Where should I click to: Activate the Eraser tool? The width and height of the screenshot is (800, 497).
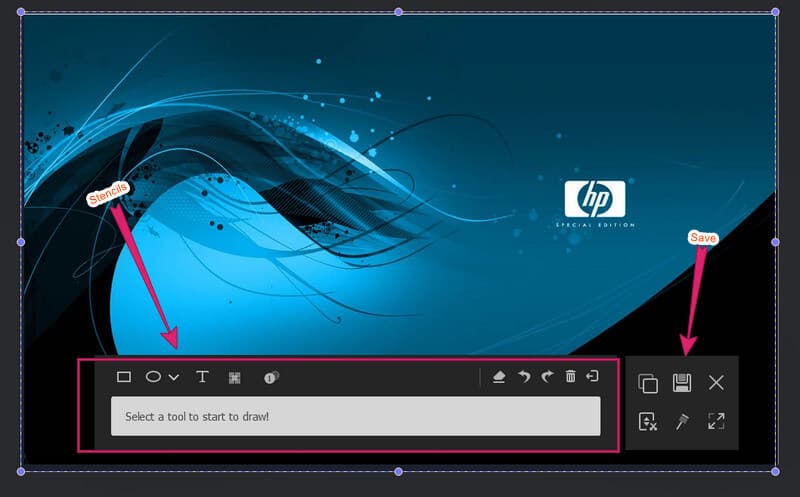499,377
